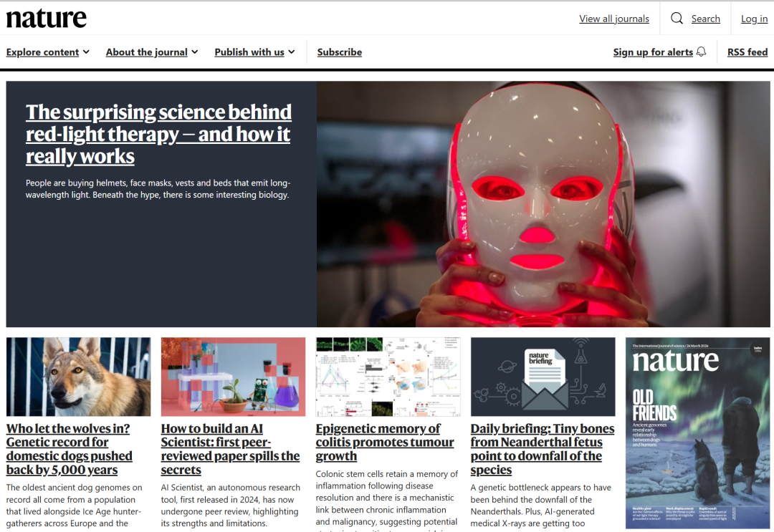Viewport: 774px width, 532px height.
Task: Open the Old Friends magazine cover
Action: point(697,433)
